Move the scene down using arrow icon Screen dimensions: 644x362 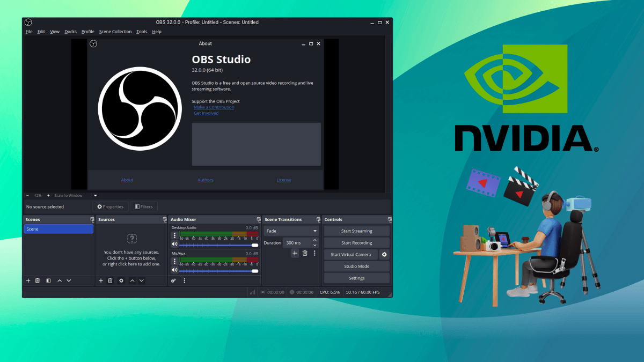click(69, 280)
